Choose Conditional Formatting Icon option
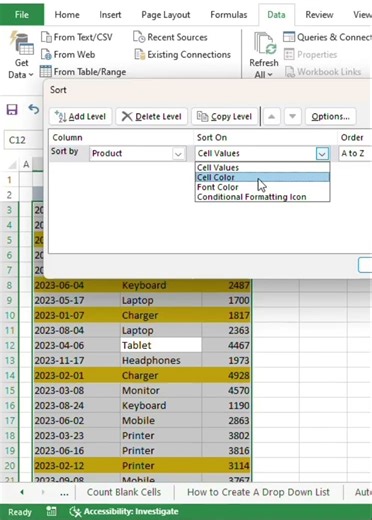 262,197
